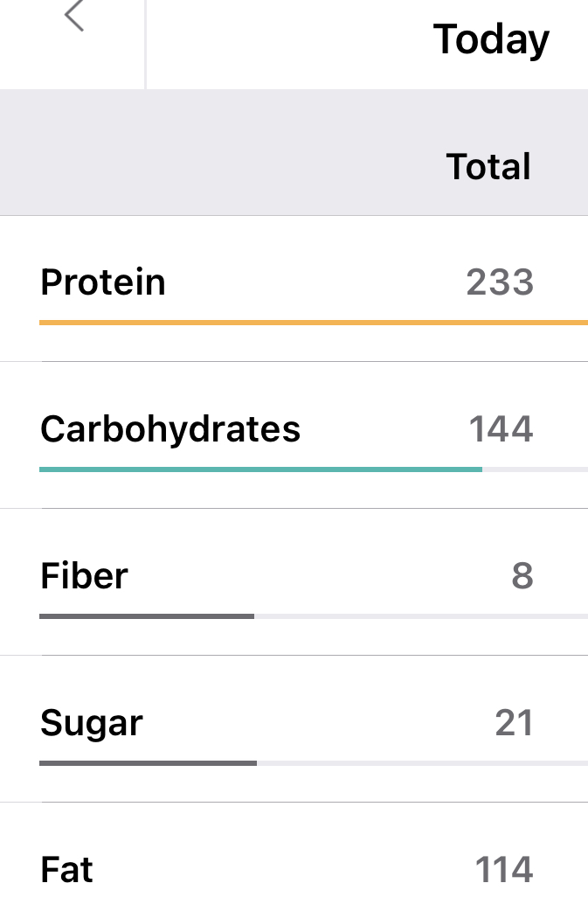Tap the back chevron arrow
The width and height of the screenshot is (588, 904).
[74, 16]
